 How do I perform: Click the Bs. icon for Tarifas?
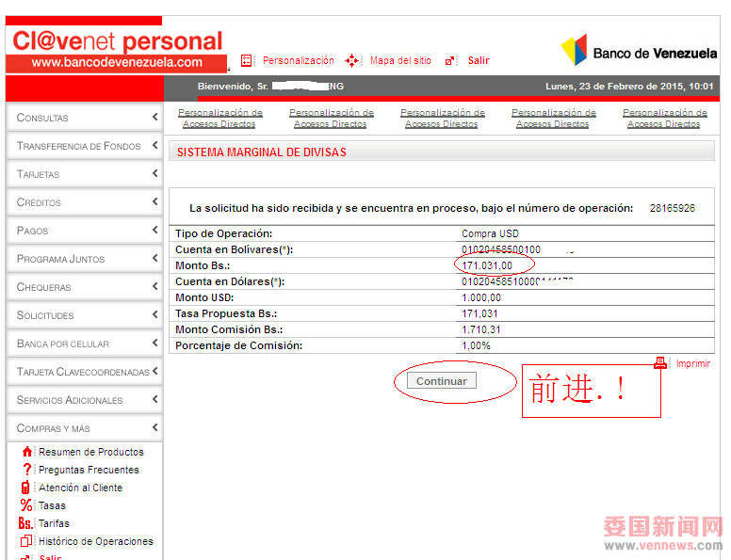[x=25, y=523]
